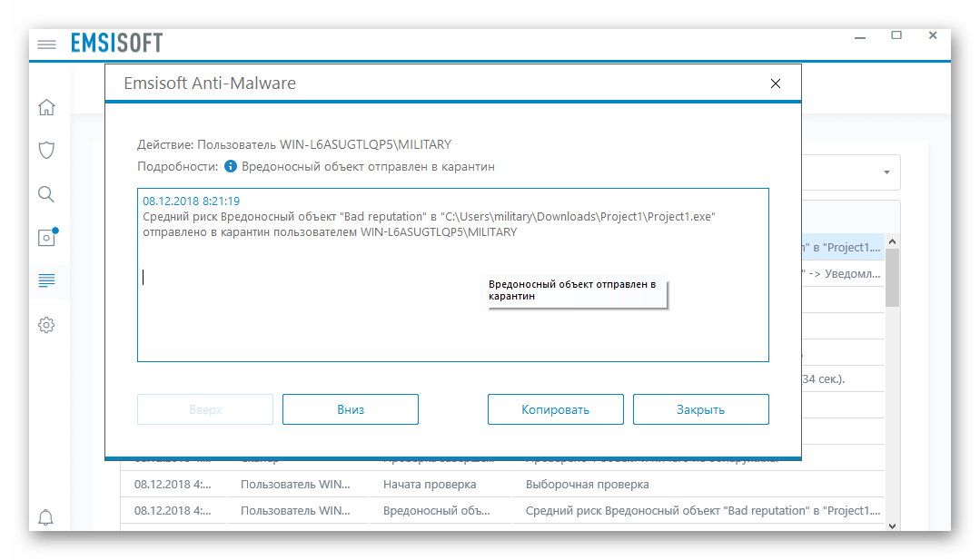Open the hamburger menu icon
Viewport: 980px width, 560px height.
(x=46, y=44)
